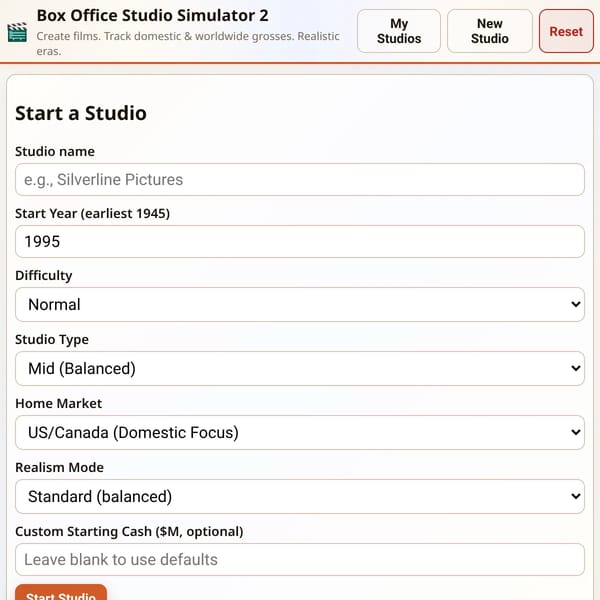Image resolution: width=600 pixels, height=600 pixels.
Task: Expand the Realism Mode dropdown
Action: (x=300, y=496)
